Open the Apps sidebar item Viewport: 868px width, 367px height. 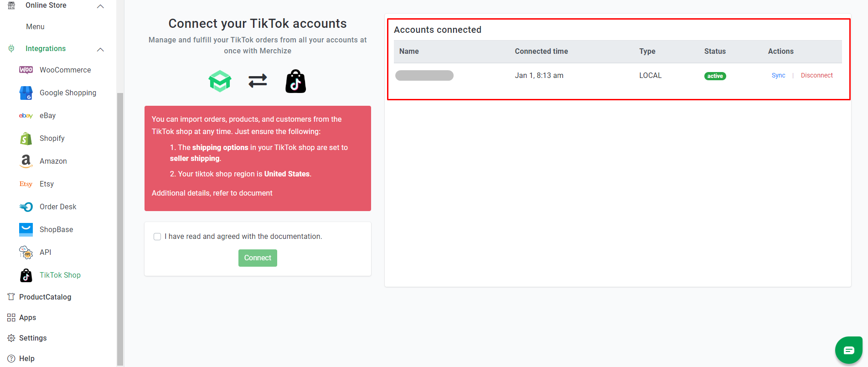tap(27, 317)
